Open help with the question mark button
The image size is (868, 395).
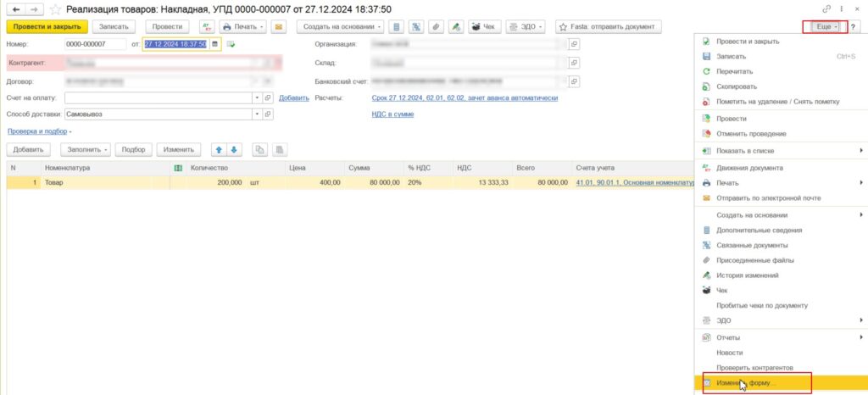[852, 26]
